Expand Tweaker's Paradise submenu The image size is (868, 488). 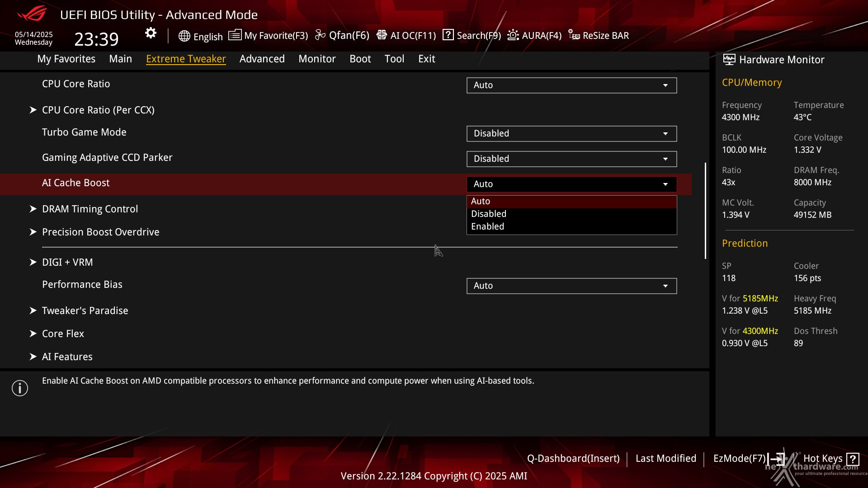point(85,311)
